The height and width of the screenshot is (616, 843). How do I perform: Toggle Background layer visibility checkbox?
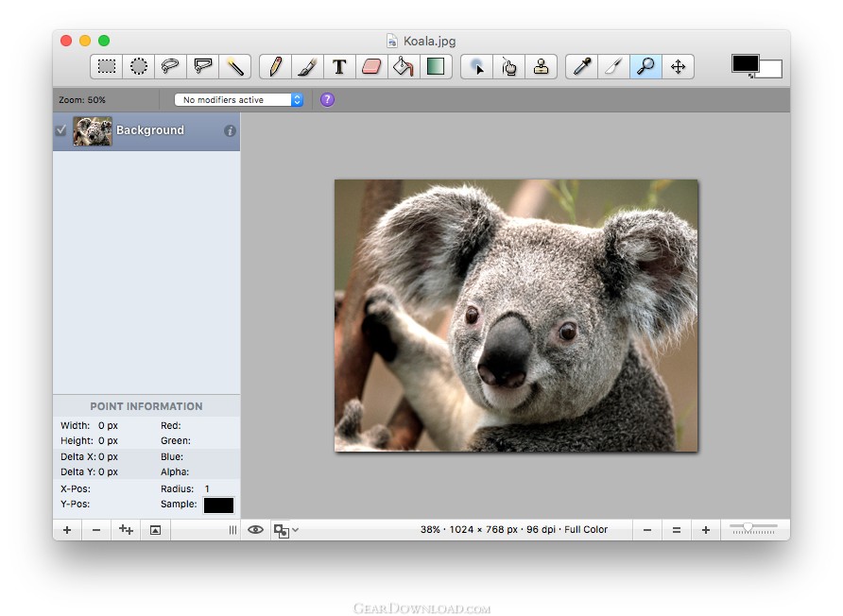click(x=61, y=130)
